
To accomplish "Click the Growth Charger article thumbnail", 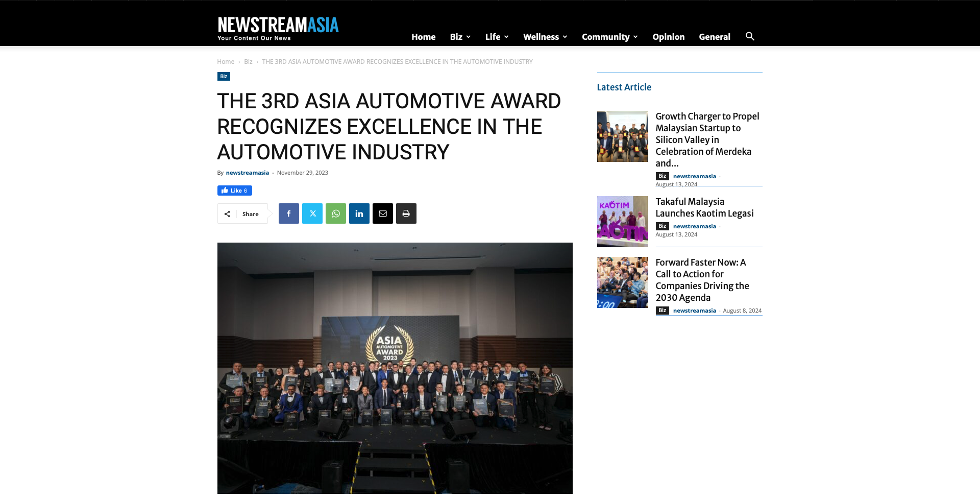I will [x=622, y=136].
